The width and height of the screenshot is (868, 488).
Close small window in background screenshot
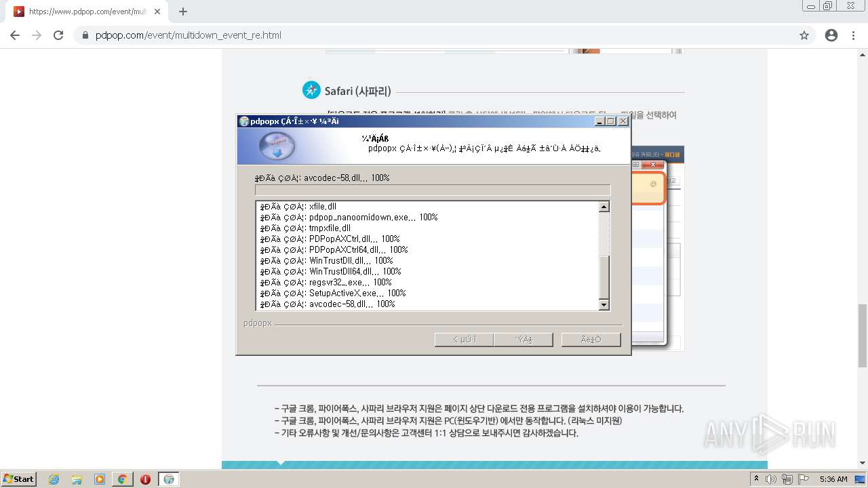pyautogui.click(x=652, y=165)
